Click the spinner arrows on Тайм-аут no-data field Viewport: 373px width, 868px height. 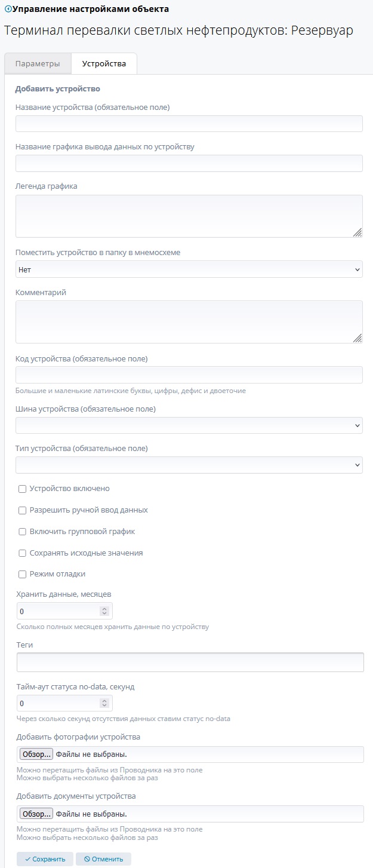[104, 703]
